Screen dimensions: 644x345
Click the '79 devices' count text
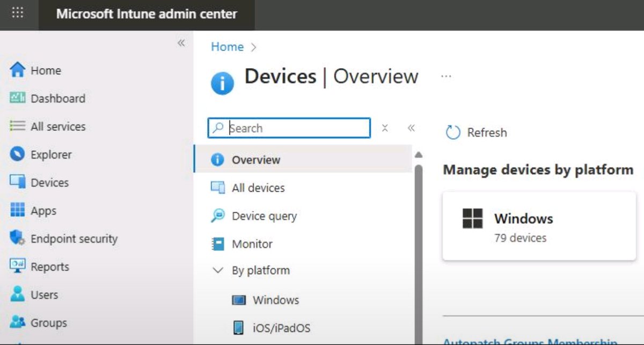coord(520,238)
